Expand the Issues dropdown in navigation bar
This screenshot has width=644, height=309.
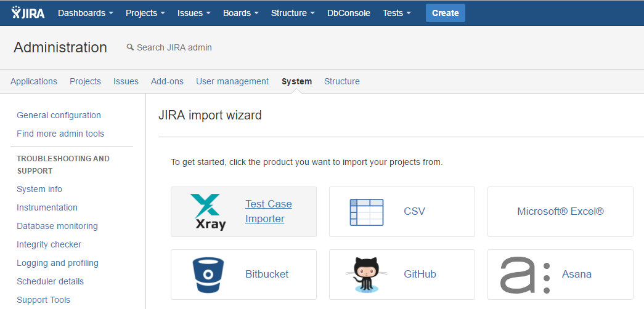click(x=194, y=13)
